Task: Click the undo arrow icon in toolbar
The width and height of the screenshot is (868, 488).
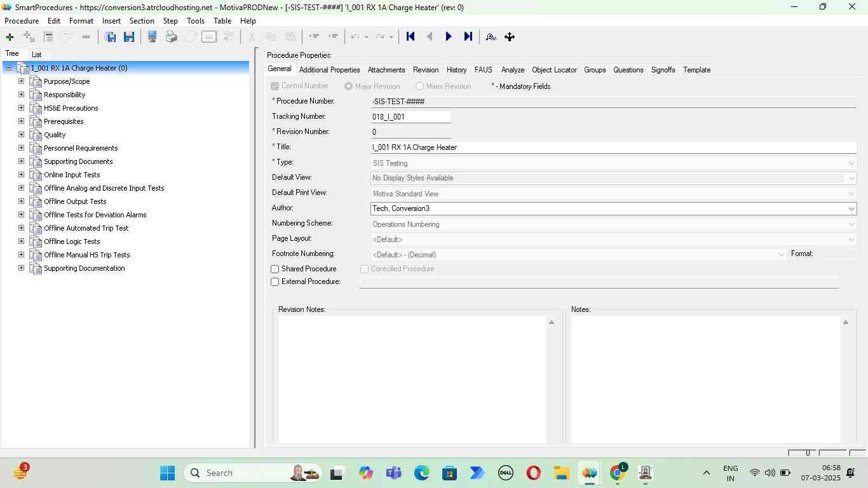Action: click(x=356, y=37)
